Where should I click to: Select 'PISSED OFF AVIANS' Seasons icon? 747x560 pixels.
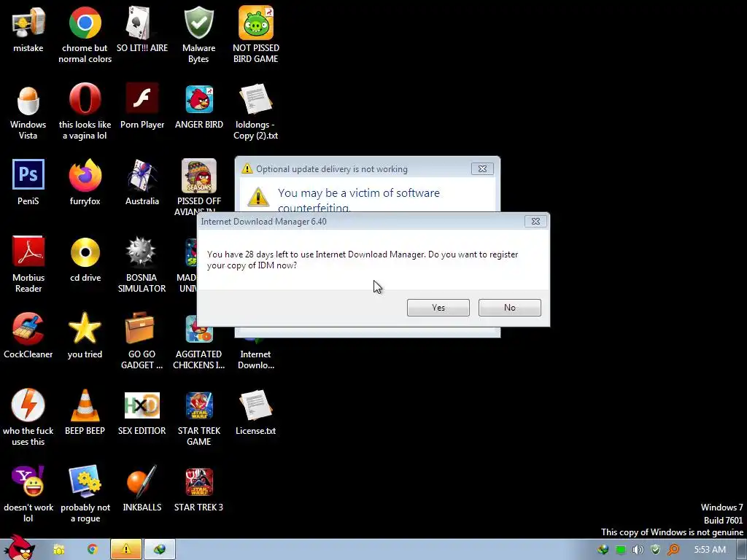pos(198,187)
